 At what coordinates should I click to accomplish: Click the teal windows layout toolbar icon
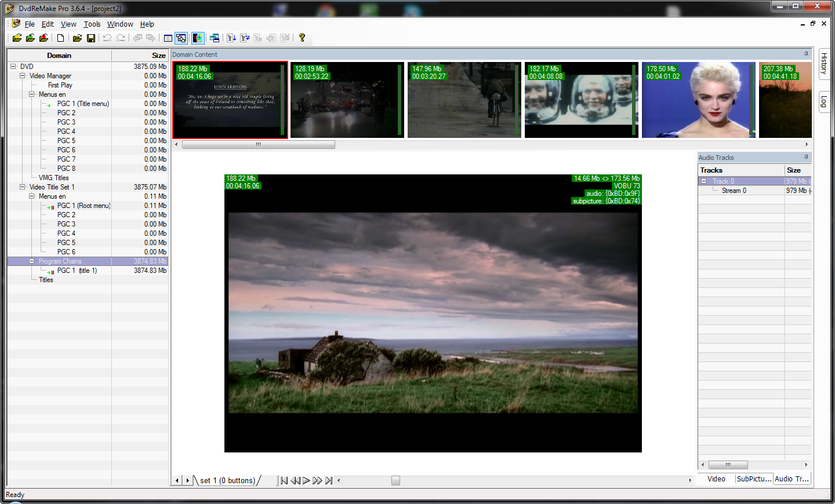coord(215,38)
